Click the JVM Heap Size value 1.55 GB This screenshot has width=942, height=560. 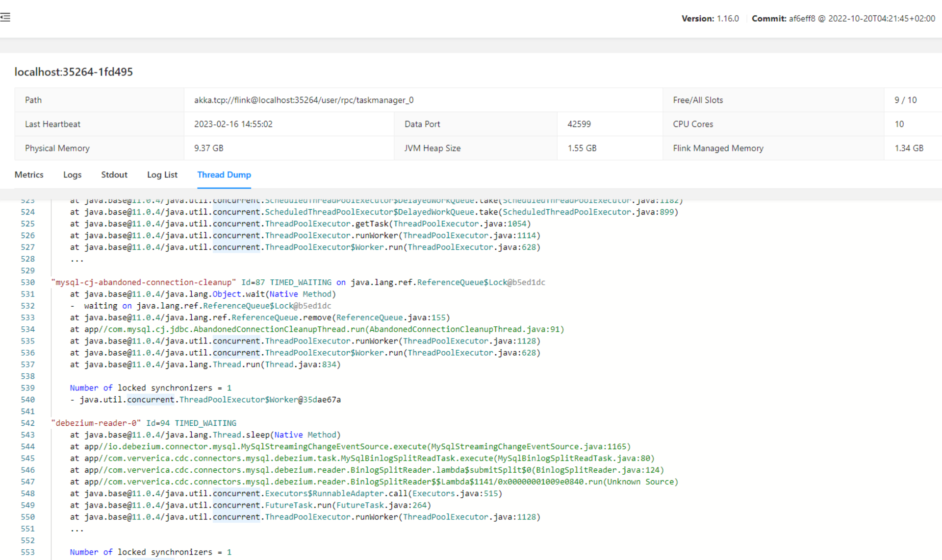point(582,148)
